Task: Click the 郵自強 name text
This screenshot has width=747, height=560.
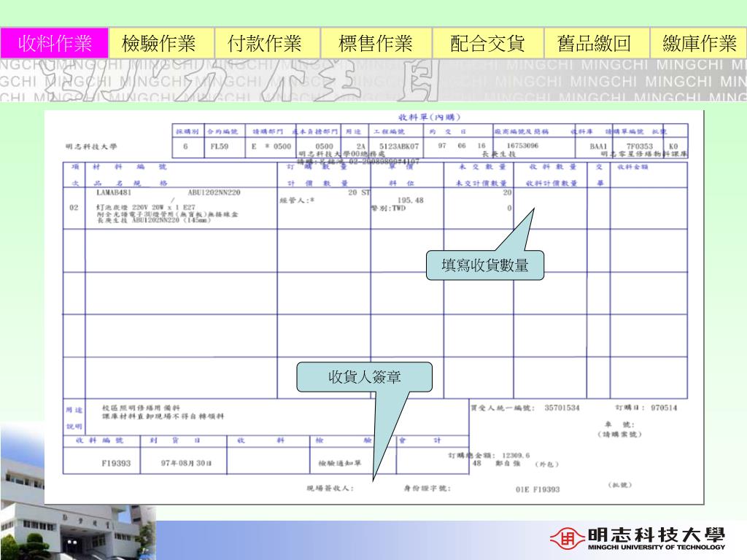Action: tap(508, 463)
